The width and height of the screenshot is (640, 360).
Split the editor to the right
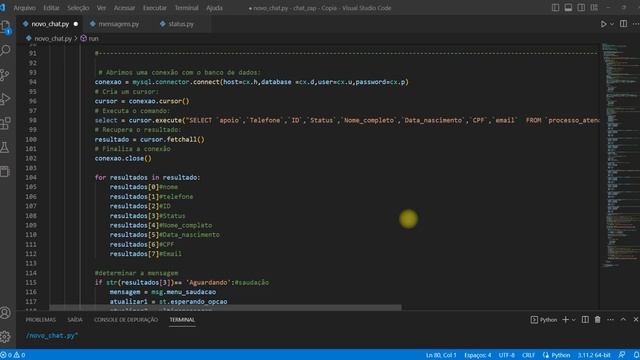[x=623, y=24]
